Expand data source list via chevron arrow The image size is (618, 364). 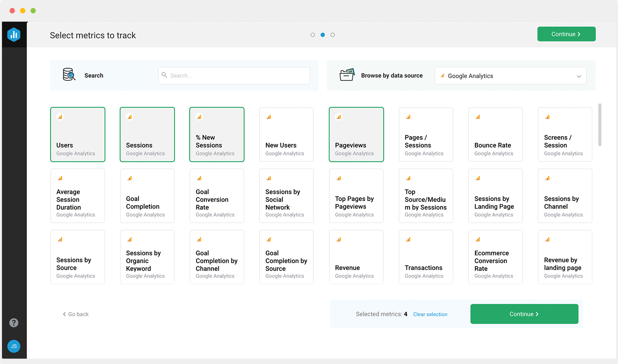tap(579, 76)
